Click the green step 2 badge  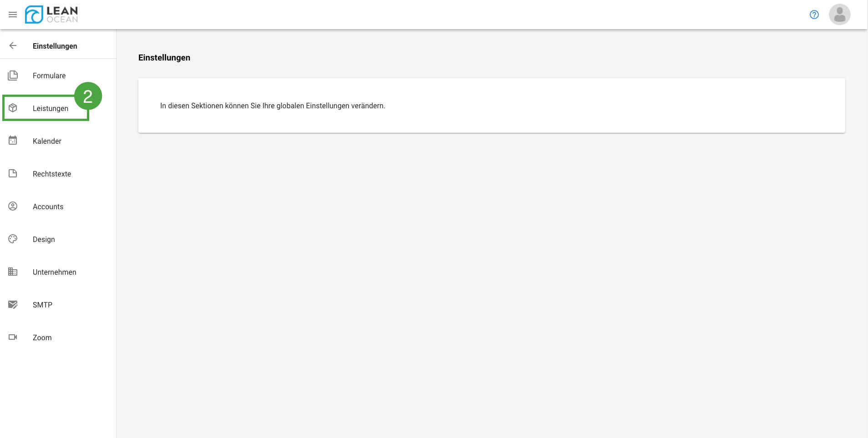coord(88,96)
